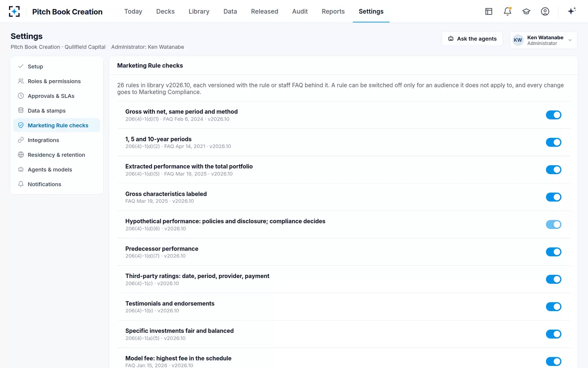Open the user profile circle icon

(x=545, y=11)
